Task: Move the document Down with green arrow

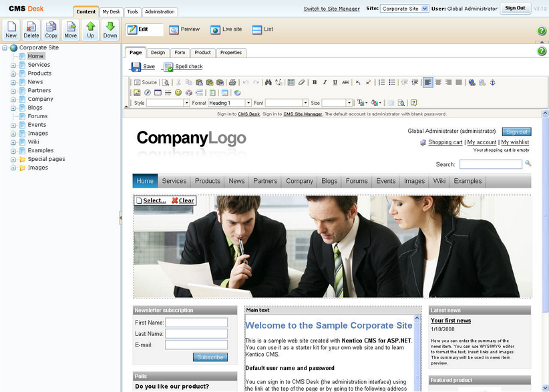Action: [x=110, y=30]
